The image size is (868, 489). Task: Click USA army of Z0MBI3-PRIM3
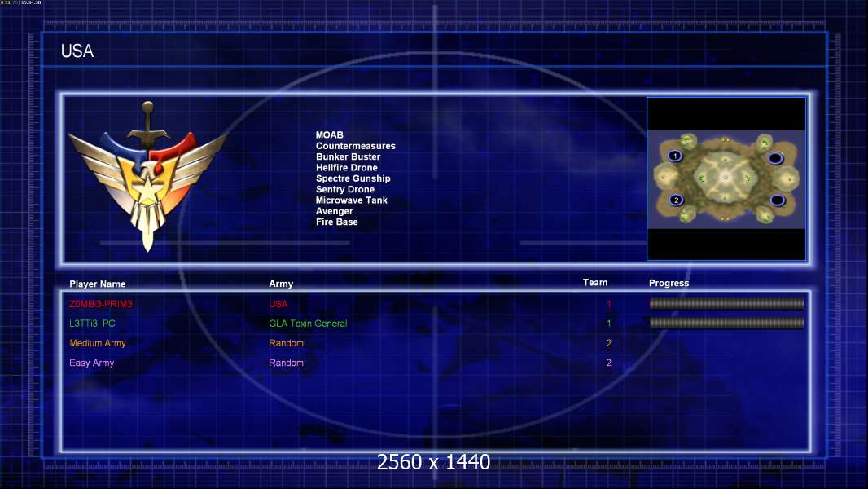(x=278, y=304)
